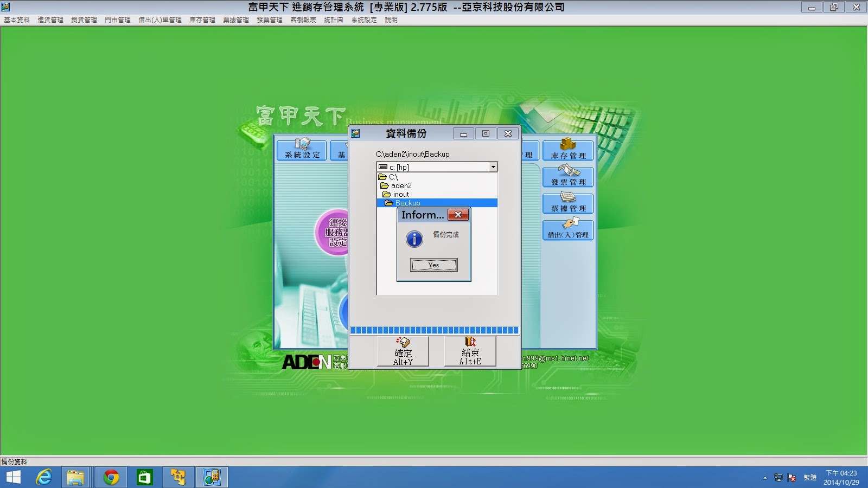Click the yellow network app taskbar icon
This screenshot has height=488, width=868.
(178, 477)
